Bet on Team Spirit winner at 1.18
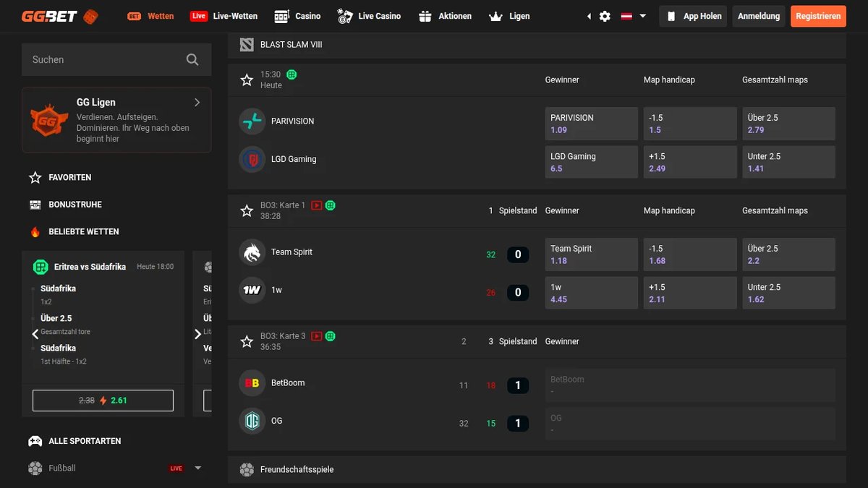This screenshot has height=488, width=868. (x=592, y=254)
